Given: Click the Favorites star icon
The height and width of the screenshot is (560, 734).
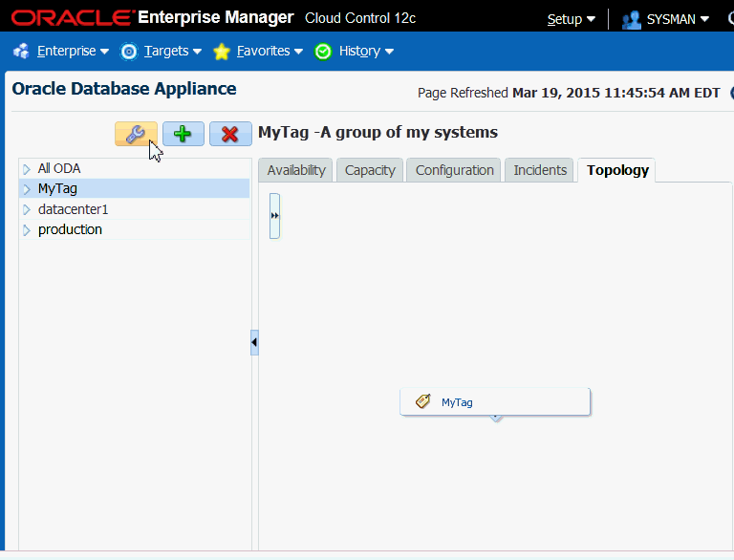Looking at the screenshot, I should 222,52.
